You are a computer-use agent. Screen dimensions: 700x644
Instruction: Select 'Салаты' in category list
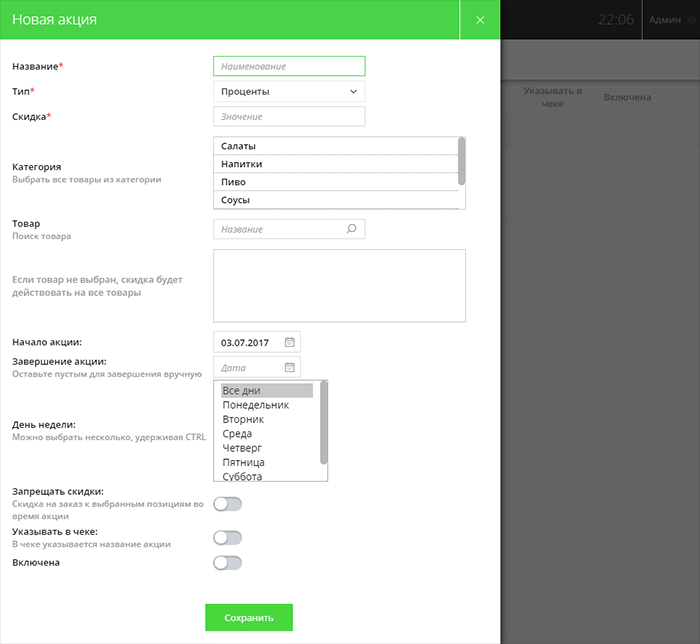coord(335,147)
